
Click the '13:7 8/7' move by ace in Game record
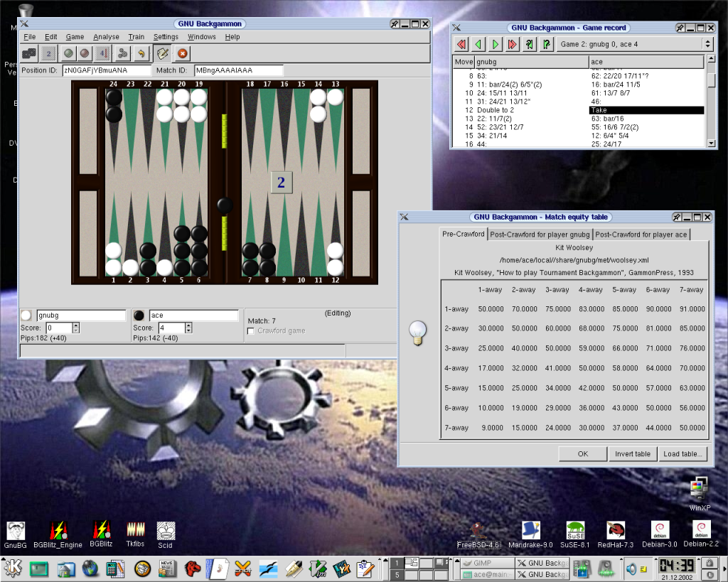tap(611, 93)
